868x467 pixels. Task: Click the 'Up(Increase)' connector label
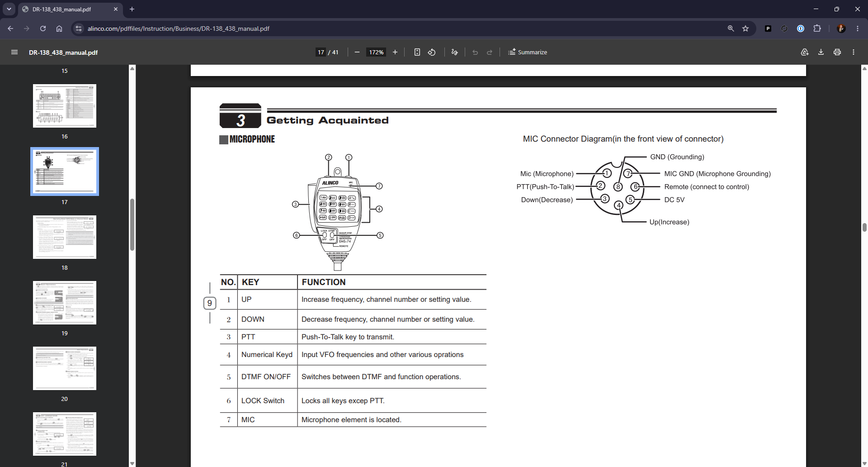click(x=669, y=222)
